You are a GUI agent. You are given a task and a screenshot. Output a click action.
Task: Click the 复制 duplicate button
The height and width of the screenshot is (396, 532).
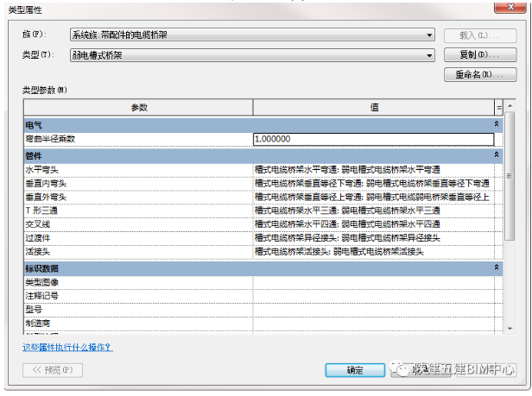(x=480, y=54)
